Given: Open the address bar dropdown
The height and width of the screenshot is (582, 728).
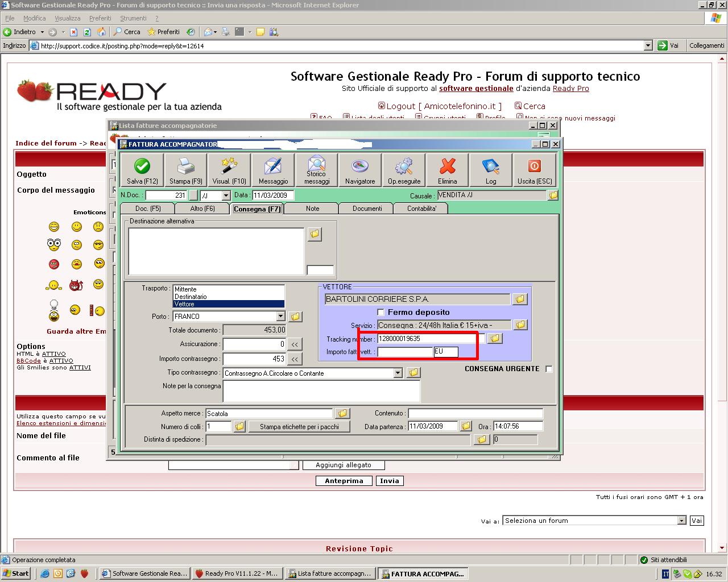Looking at the screenshot, I should pyautogui.click(x=648, y=45).
